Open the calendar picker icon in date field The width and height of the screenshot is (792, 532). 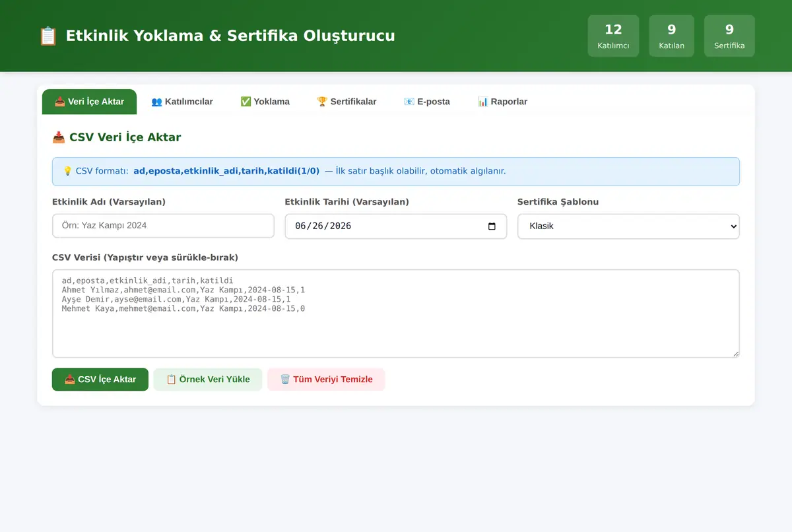tap(492, 226)
